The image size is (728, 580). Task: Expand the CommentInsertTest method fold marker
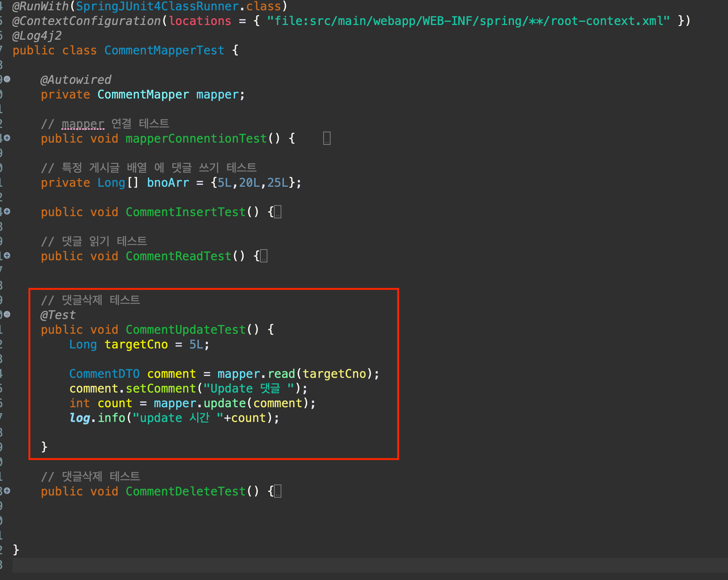(x=7, y=211)
